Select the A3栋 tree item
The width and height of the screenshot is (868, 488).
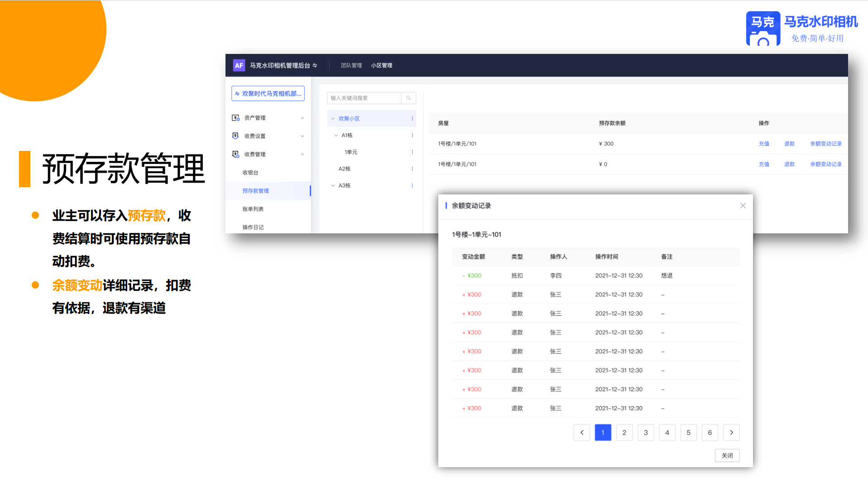click(345, 186)
